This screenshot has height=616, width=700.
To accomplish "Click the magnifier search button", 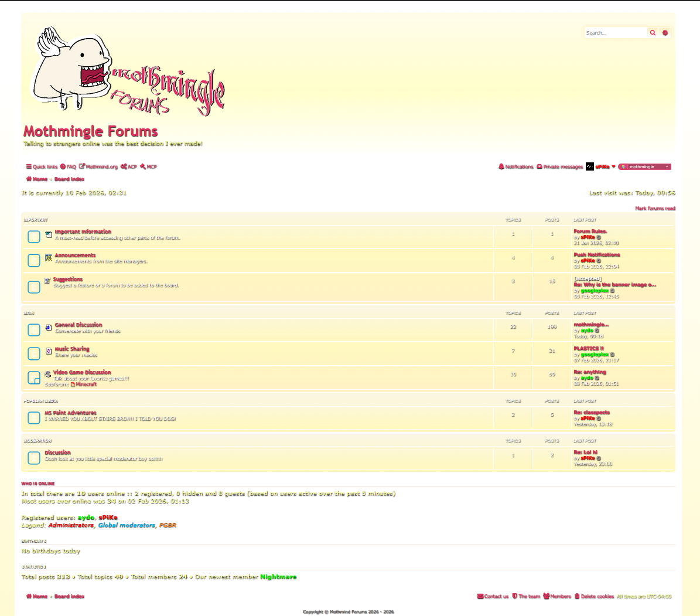I will click(x=653, y=33).
